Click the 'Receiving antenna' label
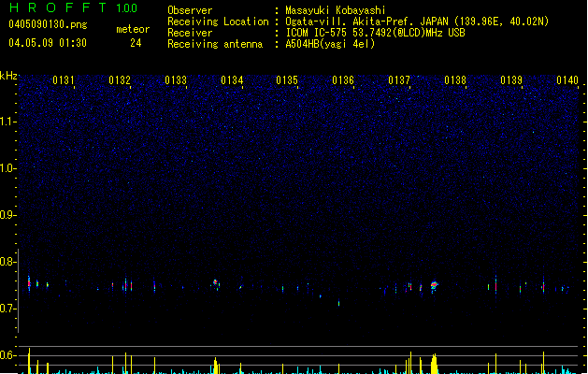588x374 pixels. (215, 44)
